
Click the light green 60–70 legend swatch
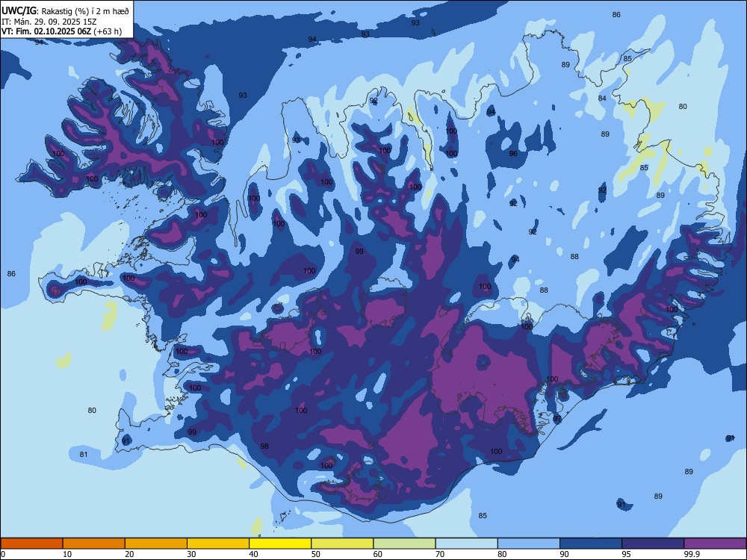(404, 544)
